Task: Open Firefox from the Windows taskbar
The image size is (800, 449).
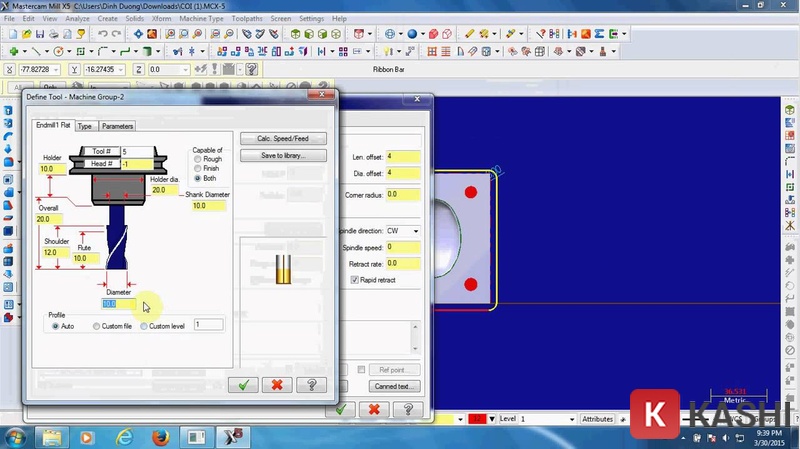Action: (x=160, y=436)
